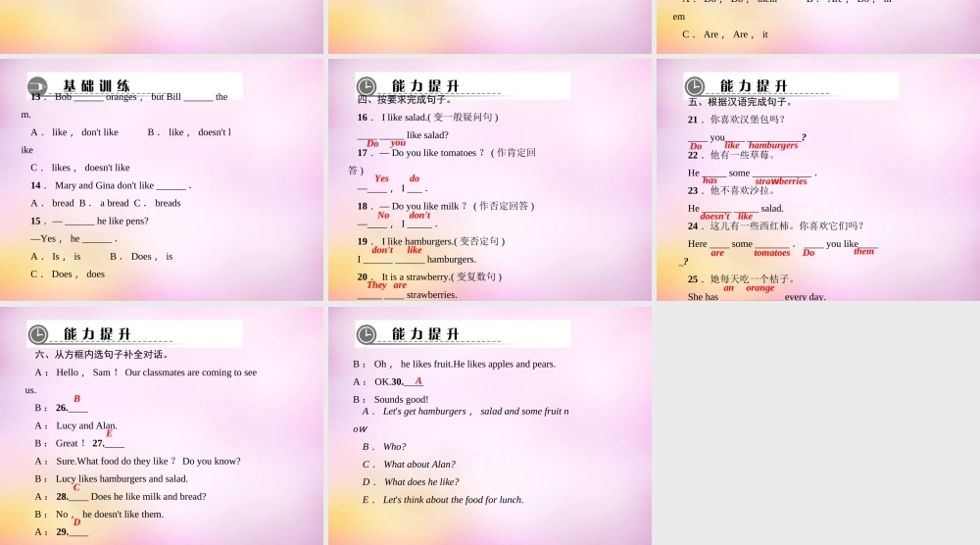Click 'No, he doesn't like them.'
This screenshot has width=980, height=545.
[x=110, y=515]
